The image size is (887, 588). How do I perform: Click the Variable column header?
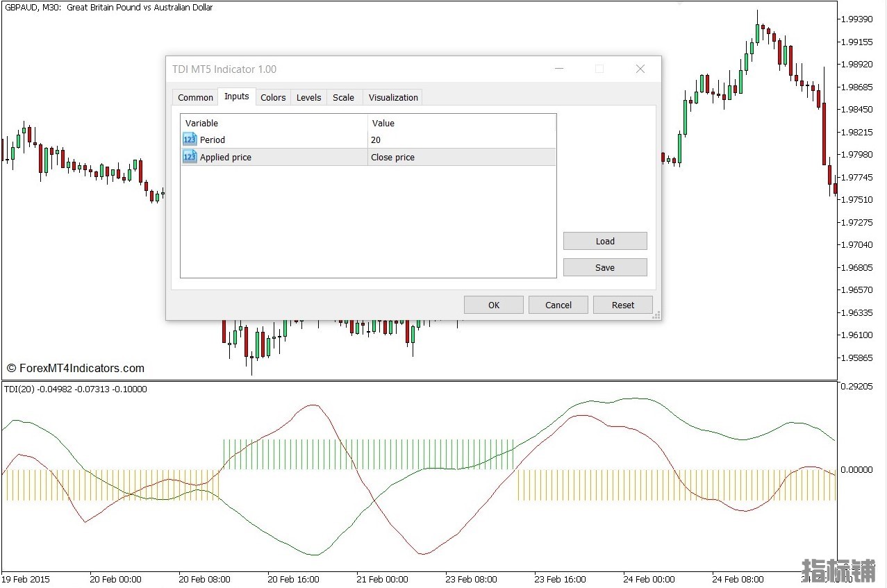click(x=274, y=123)
